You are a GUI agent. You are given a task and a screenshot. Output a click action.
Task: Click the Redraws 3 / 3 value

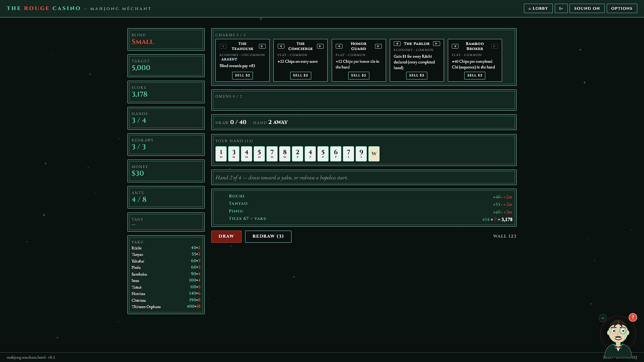point(139,147)
